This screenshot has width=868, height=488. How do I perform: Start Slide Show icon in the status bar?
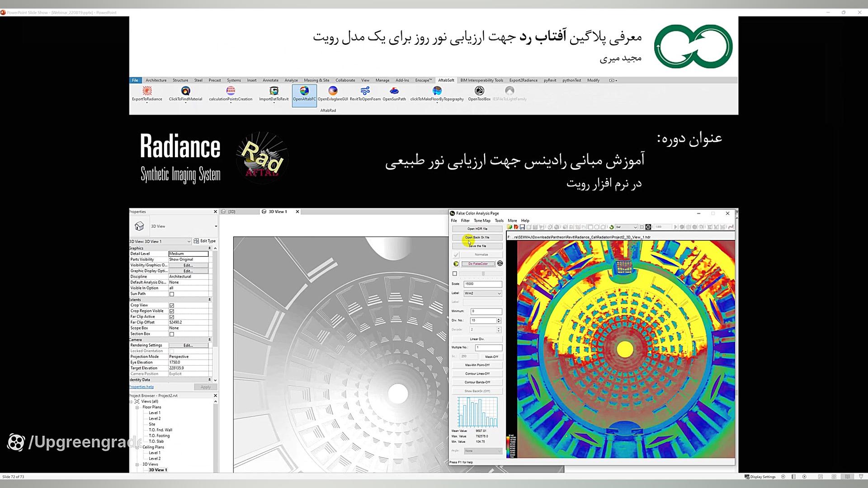tap(861, 477)
